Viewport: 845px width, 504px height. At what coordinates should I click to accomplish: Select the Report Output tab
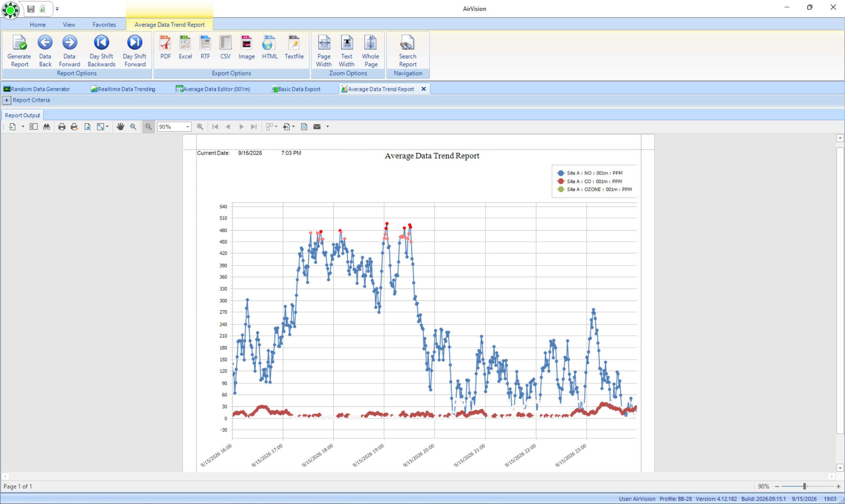tap(22, 115)
